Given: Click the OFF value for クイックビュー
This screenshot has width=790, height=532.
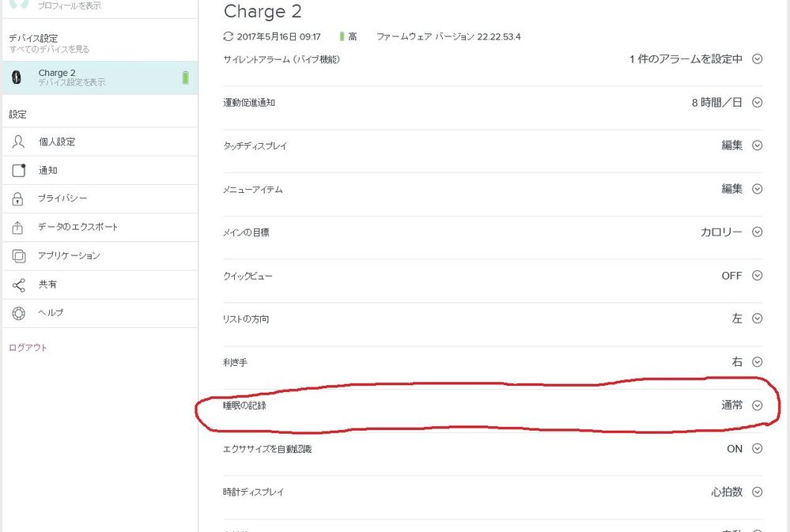Looking at the screenshot, I should (x=731, y=276).
